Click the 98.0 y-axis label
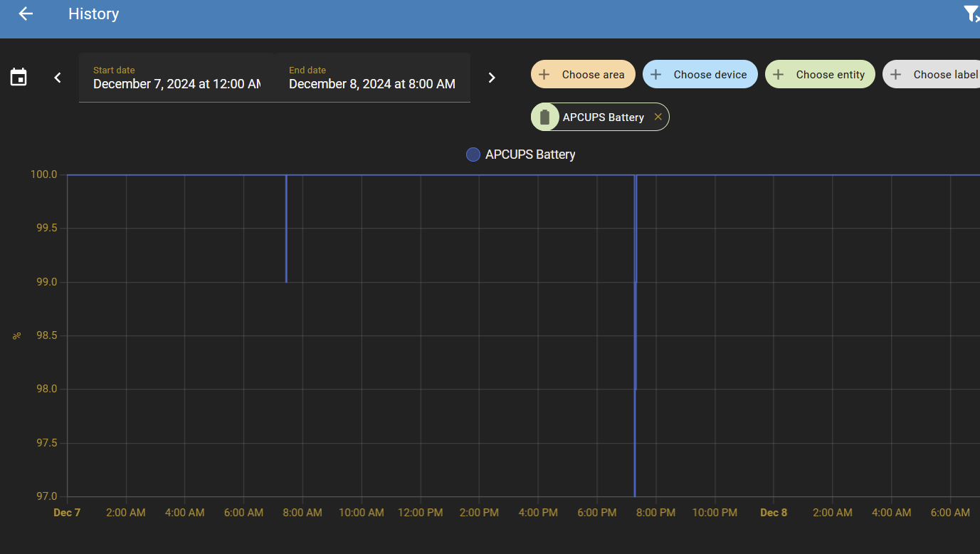 coord(46,389)
